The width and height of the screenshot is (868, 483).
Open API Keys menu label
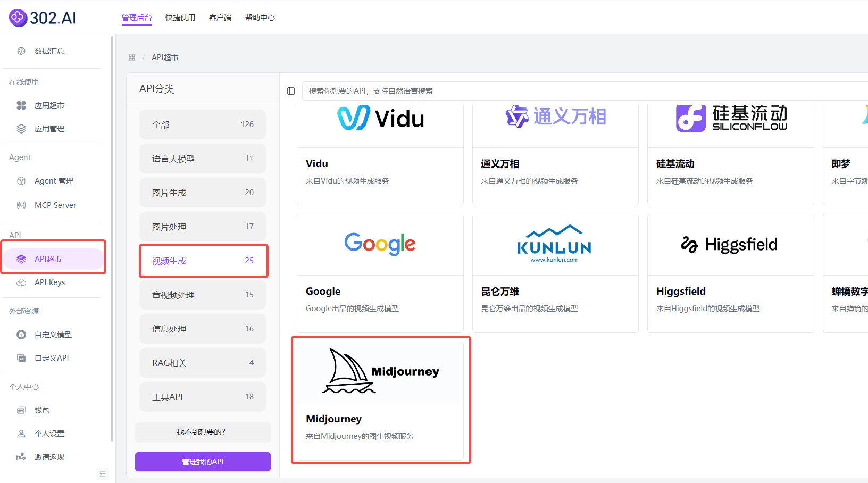pos(49,282)
